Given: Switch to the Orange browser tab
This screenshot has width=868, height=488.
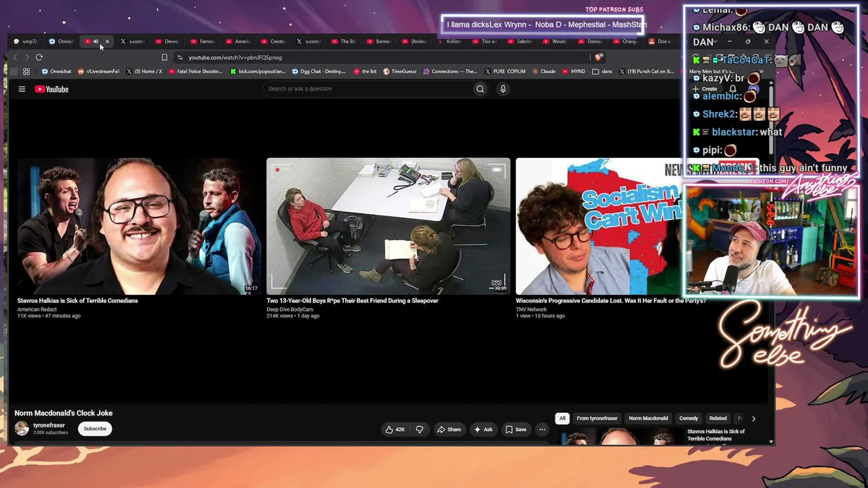Looking at the screenshot, I should point(626,41).
